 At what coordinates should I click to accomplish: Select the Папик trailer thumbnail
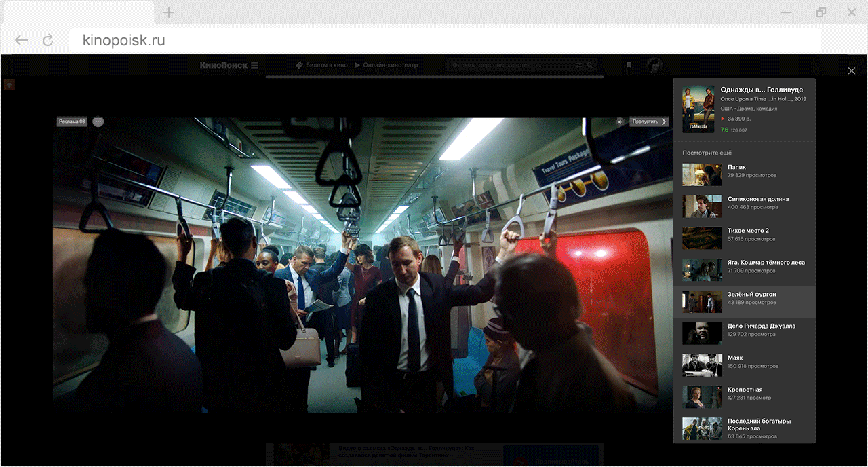[703, 174]
